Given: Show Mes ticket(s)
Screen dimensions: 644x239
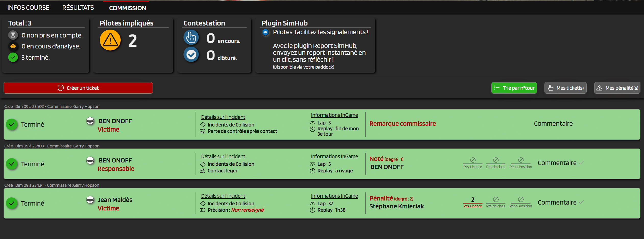Looking at the screenshot, I should pyautogui.click(x=565, y=88).
